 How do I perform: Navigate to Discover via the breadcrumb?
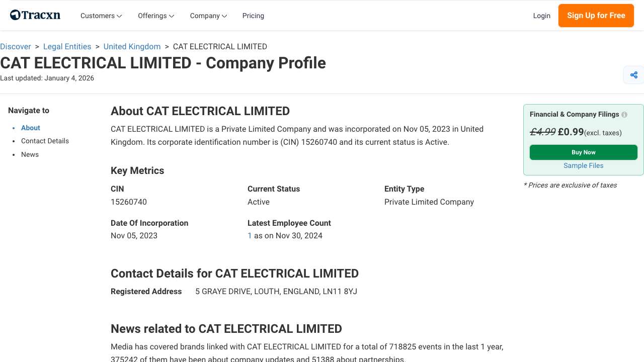coord(16,46)
